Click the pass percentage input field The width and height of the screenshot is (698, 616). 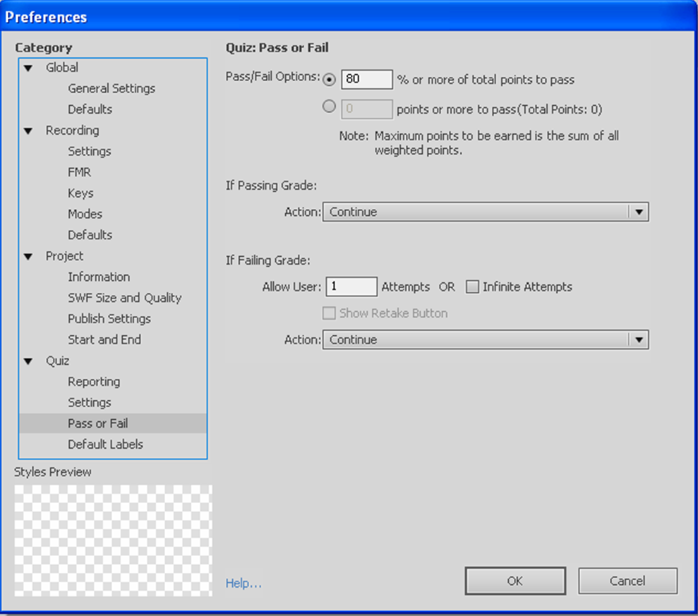[x=366, y=80]
